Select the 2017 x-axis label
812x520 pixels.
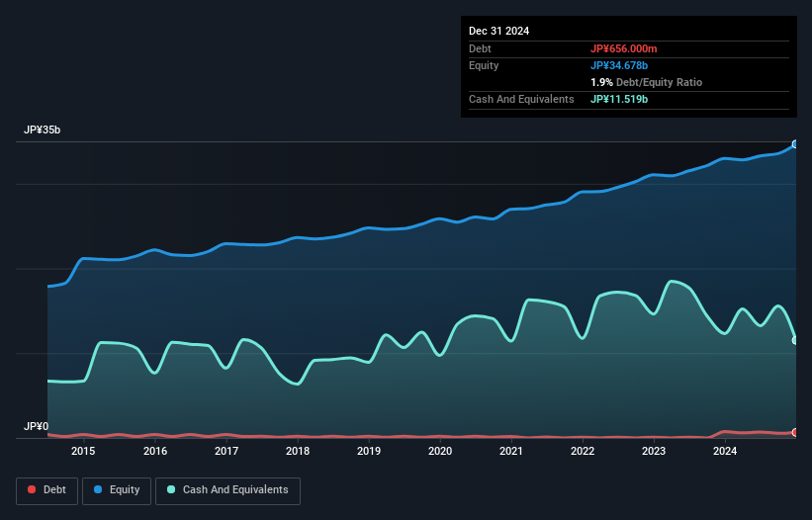point(226,451)
